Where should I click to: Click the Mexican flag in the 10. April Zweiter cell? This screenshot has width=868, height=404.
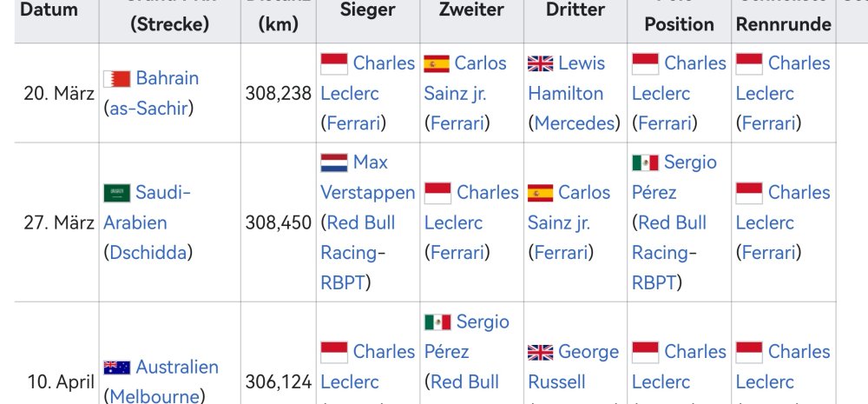point(437,322)
